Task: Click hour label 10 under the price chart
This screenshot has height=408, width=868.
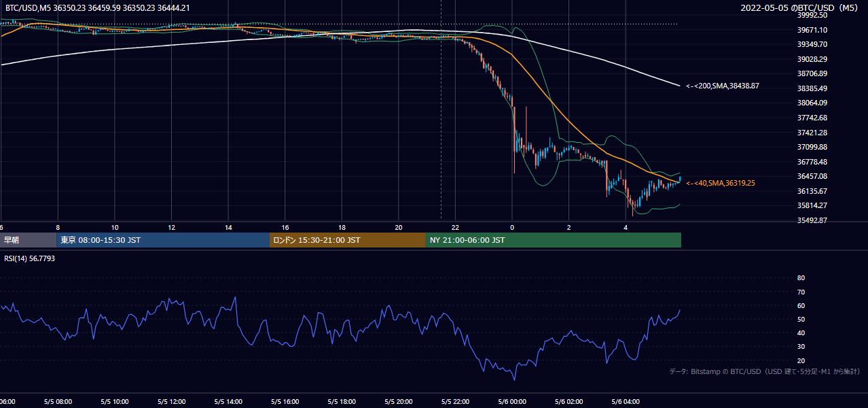Action: point(115,227)
